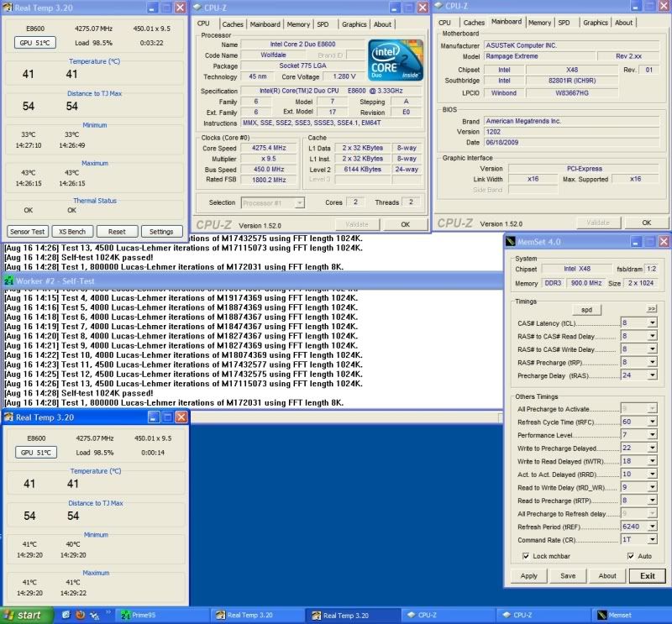This screenshot has height=624, width=672.
Task: Click Memset taskbar button
Action: 631,615
